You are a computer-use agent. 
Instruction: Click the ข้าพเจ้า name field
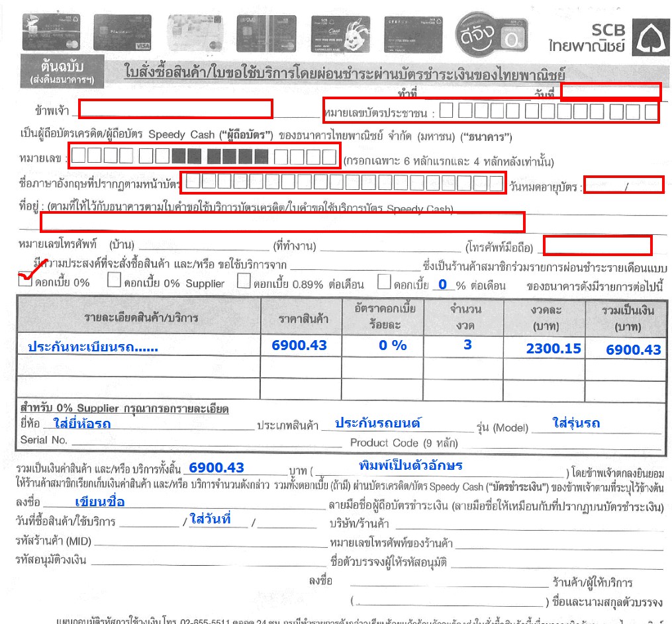pyautogui.click(x=175, y=109)
